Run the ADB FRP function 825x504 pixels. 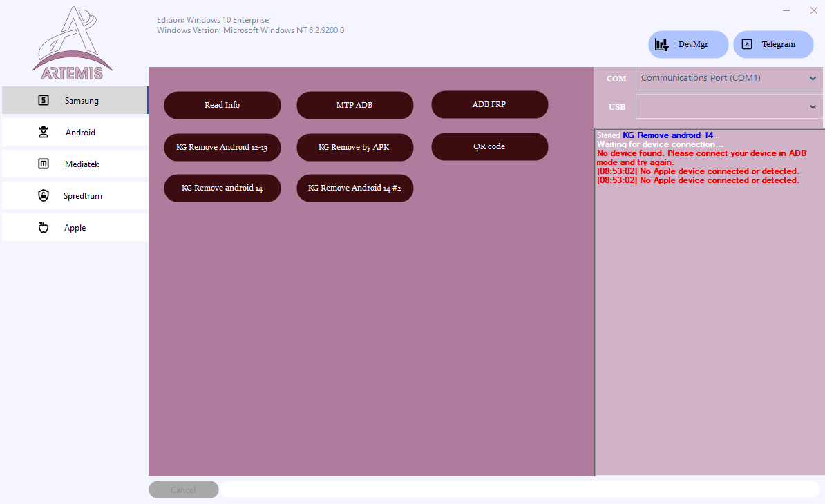489,104
